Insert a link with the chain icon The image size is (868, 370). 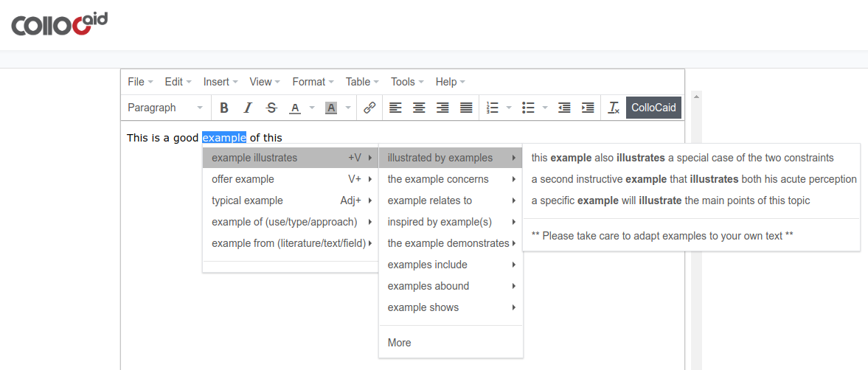click(x=369, y=108)
